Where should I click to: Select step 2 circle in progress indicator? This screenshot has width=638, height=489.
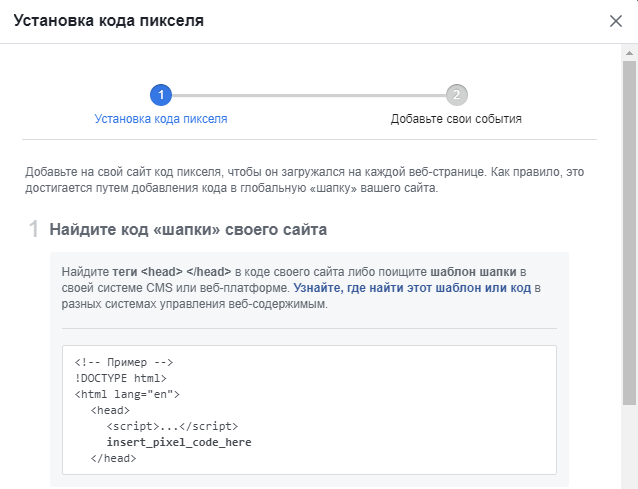[457, 95]
